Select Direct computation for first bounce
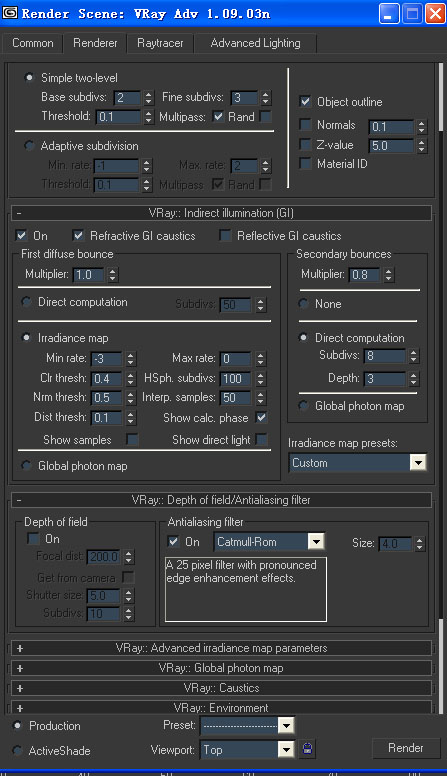Screen dimensions: 447x776 pyautogui.click(x=27, y=302)
